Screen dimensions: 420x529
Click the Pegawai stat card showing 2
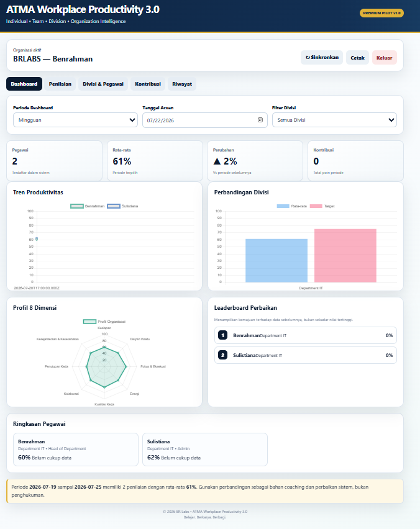pos(54,161)
